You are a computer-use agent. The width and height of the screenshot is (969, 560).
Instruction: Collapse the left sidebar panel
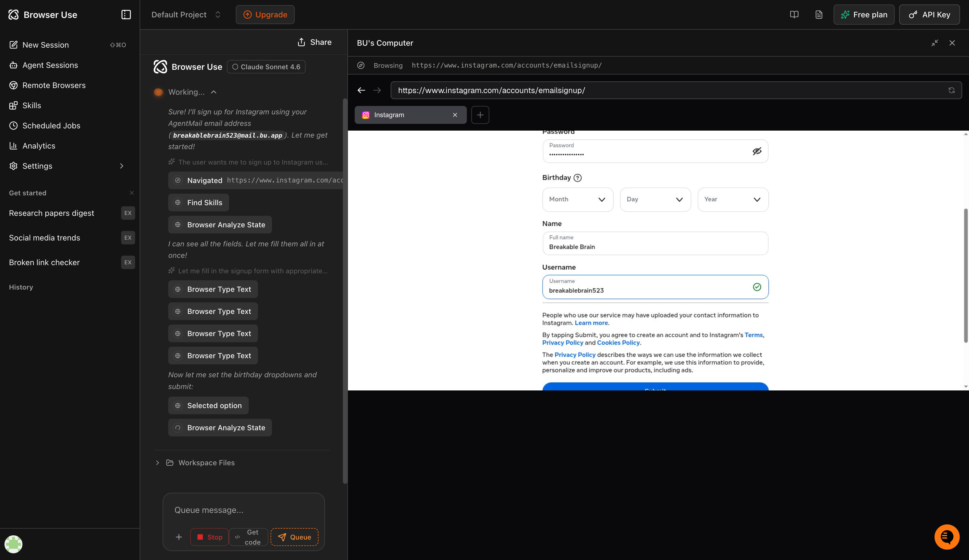126,14
